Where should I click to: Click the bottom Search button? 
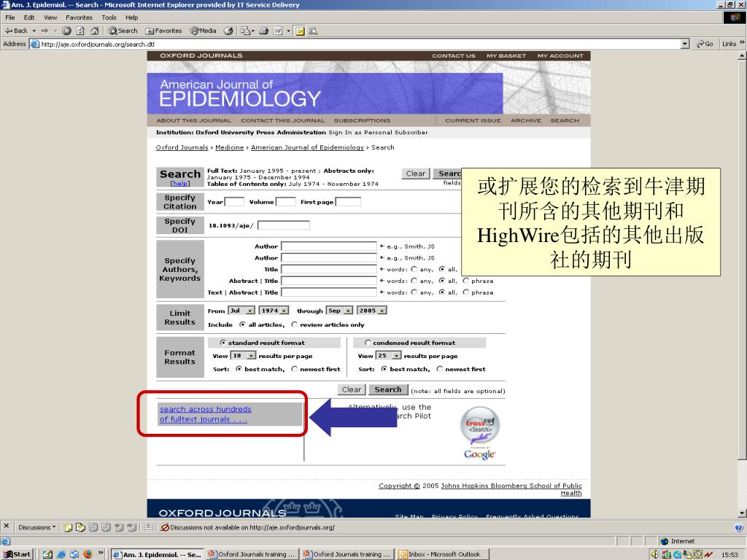pos(388,389)
